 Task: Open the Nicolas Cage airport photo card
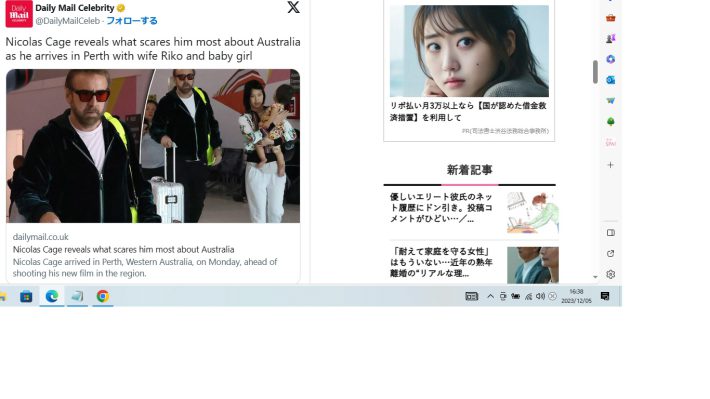[153, 146]
